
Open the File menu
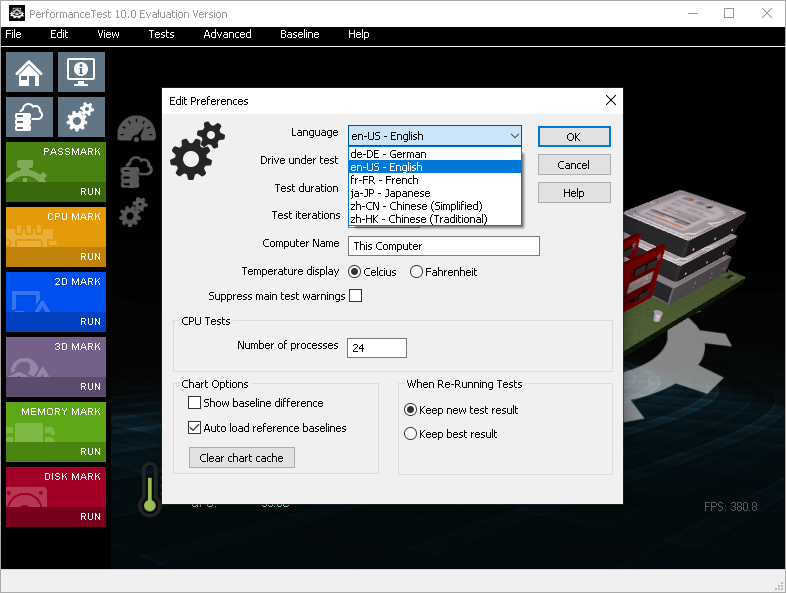coord(14,34)
